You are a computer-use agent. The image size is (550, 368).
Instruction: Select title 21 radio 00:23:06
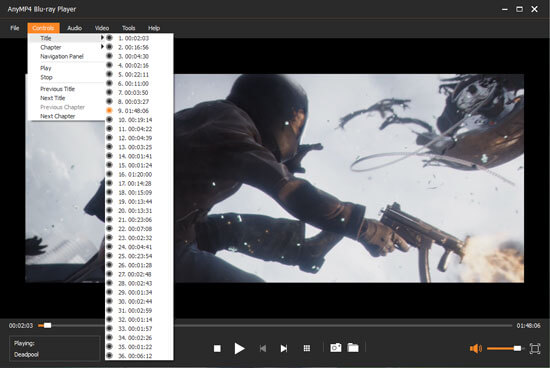[x=109, y=219]
